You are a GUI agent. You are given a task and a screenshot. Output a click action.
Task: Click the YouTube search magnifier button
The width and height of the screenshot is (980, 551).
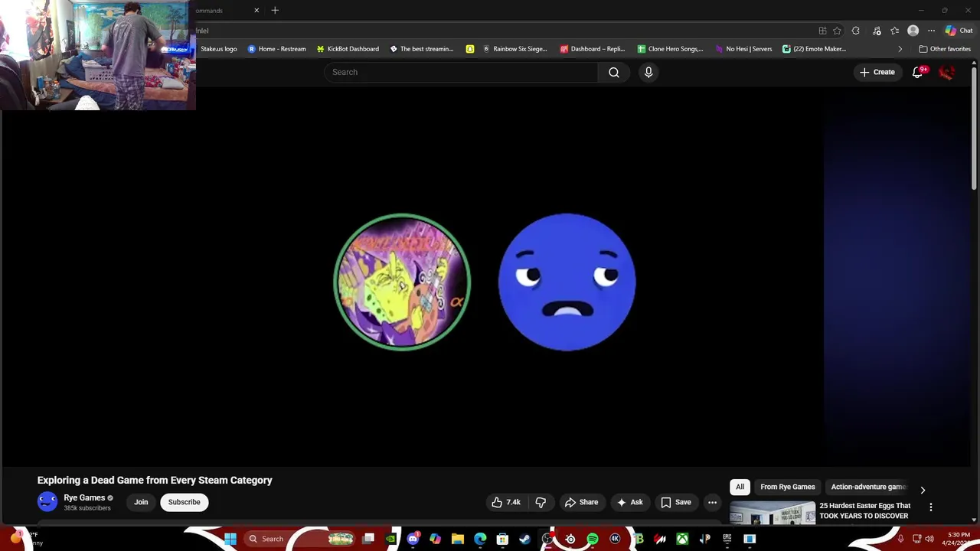[x=613, y=72]
